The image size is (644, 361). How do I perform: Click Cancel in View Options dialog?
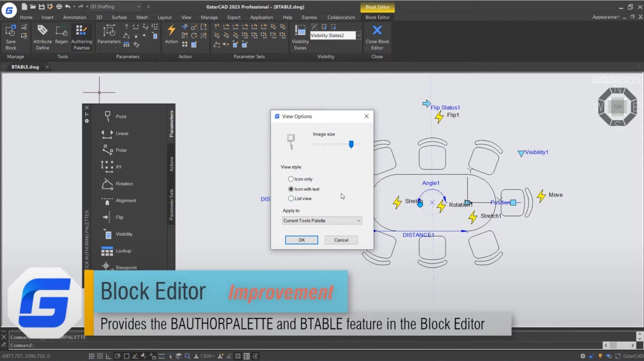point(341,240)
